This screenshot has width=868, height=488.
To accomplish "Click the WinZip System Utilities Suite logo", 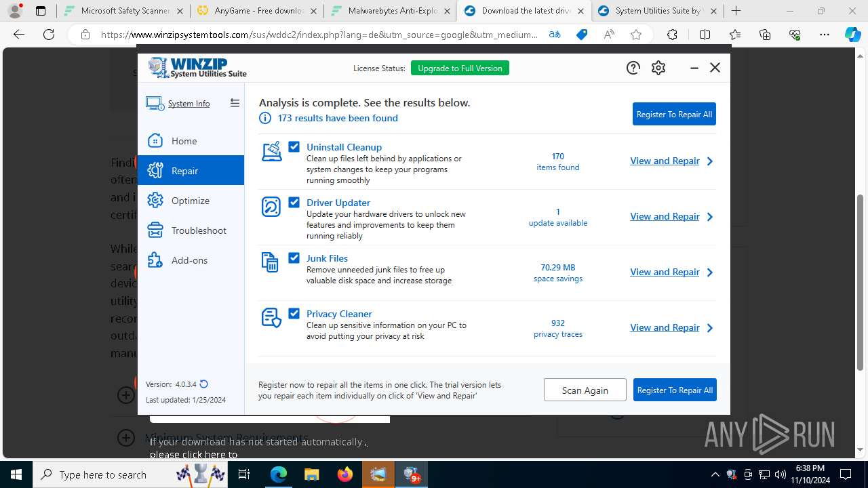I will (x=197, y=68).
